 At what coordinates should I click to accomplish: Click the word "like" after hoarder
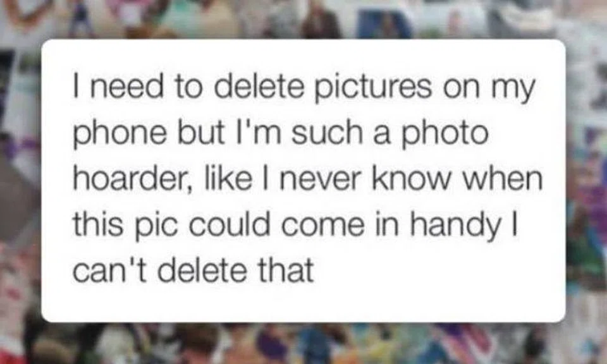coord(227,178)
